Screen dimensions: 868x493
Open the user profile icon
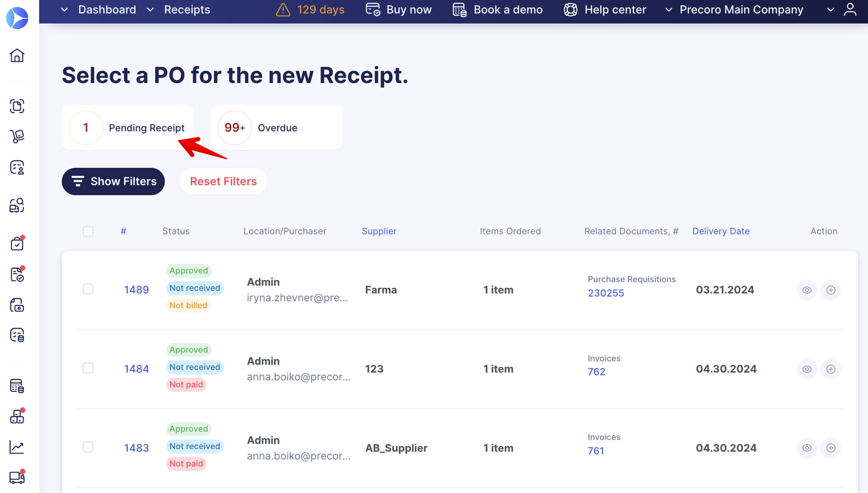point(850,9)
